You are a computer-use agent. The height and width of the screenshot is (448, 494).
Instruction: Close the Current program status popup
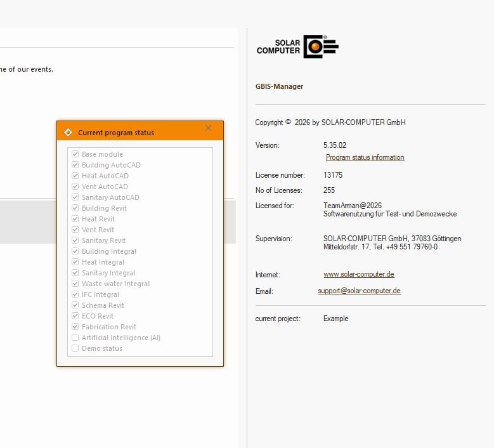(208, 128)
